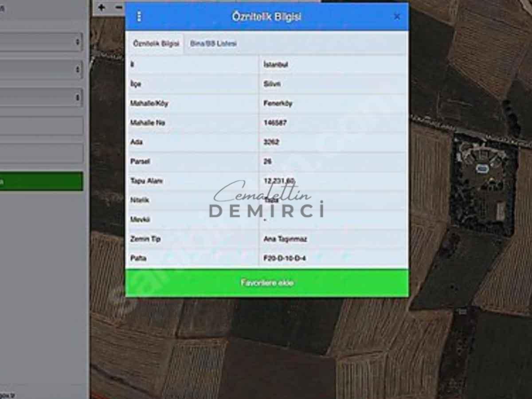Switch to the Bina/BB Listesi tab
Screen dimensions: 532x399
tap(213, 44)
